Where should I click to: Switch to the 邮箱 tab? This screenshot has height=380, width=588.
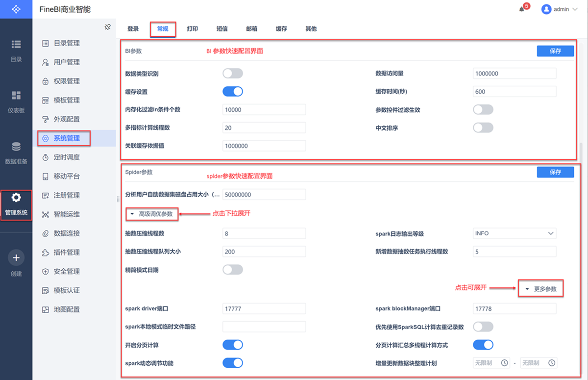pos(252,29)
